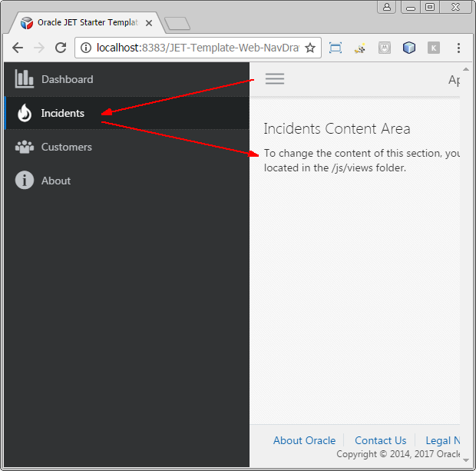Open the About Oracle footer link
Screen dimensions: 476x471
pos(305,440)
